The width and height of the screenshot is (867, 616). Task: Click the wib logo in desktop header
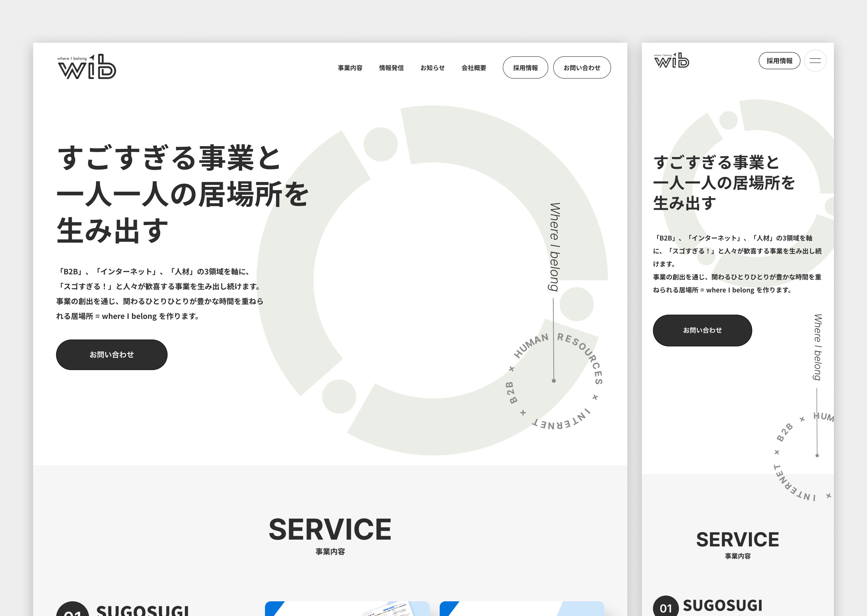pyautogui.click(x=86, y=67)
